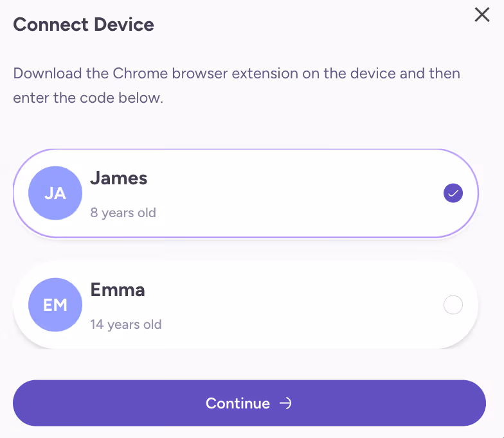Click 'enter the code below' text
504x438 pixels.
coord(88,98)
